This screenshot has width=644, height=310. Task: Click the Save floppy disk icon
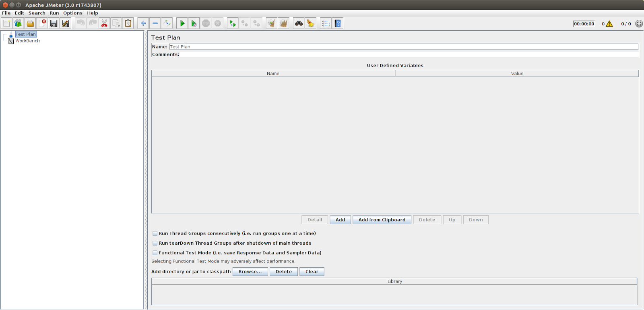(x=54, y=23)
